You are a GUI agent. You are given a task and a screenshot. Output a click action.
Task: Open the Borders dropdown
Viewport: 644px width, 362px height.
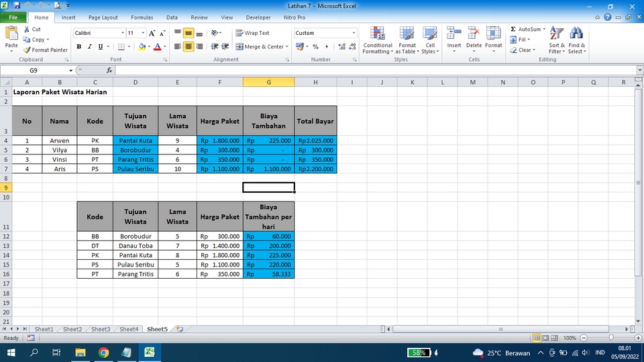click(128, 46)
